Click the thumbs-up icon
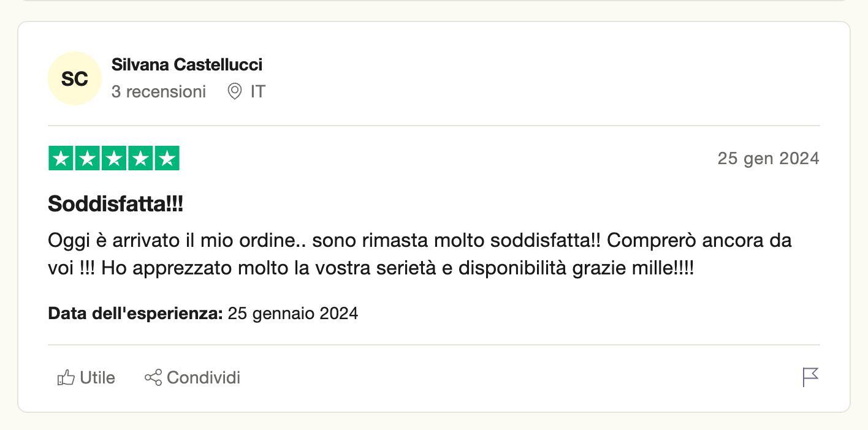The width and height of the screenshot is (868, 430). [66, 377]
